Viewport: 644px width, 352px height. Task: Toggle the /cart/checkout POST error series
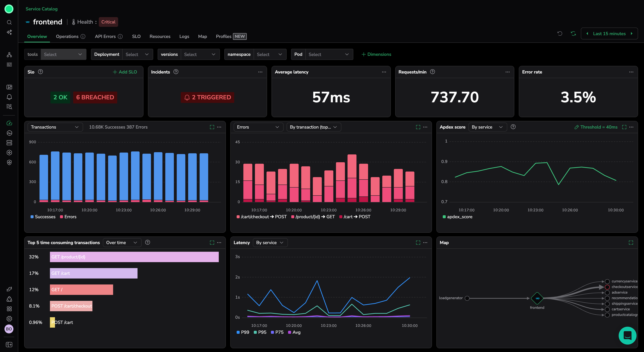(261, 217)
